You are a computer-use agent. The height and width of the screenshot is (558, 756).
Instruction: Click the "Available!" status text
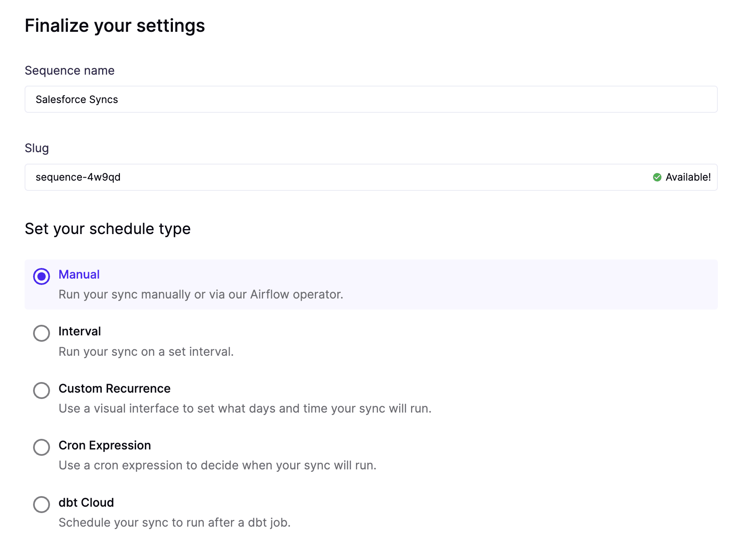click(688, 177)
